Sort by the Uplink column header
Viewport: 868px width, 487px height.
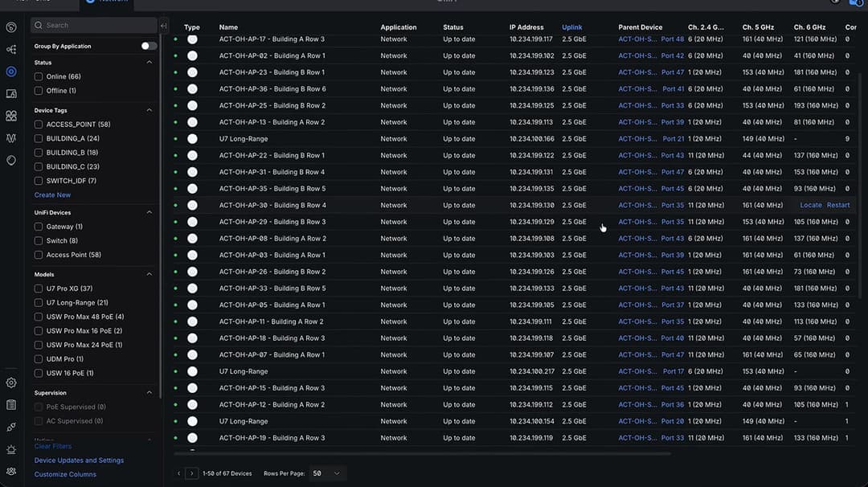coord(572,27)
